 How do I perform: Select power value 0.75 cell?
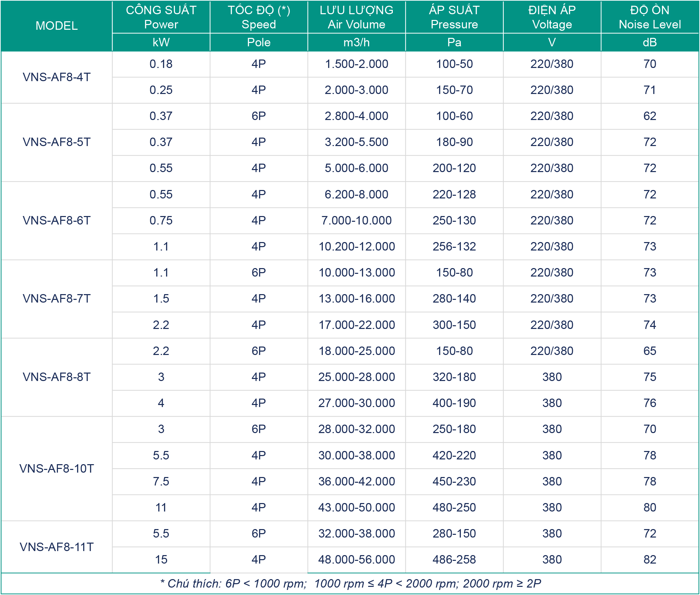coord(161,220)
